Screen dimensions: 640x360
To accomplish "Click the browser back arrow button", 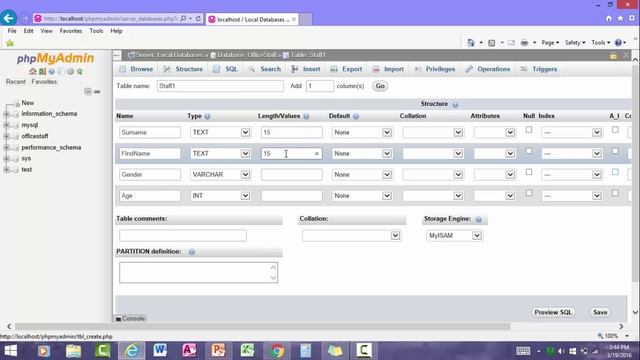I will pos(9,18).
